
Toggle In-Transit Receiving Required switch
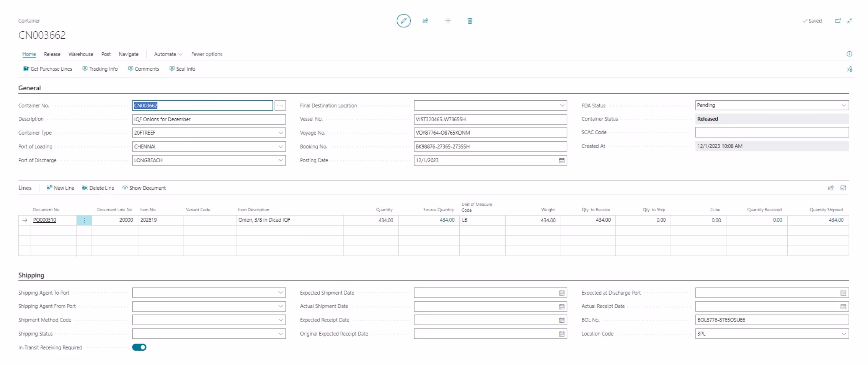pyautogui.click(x=139, y=347)
